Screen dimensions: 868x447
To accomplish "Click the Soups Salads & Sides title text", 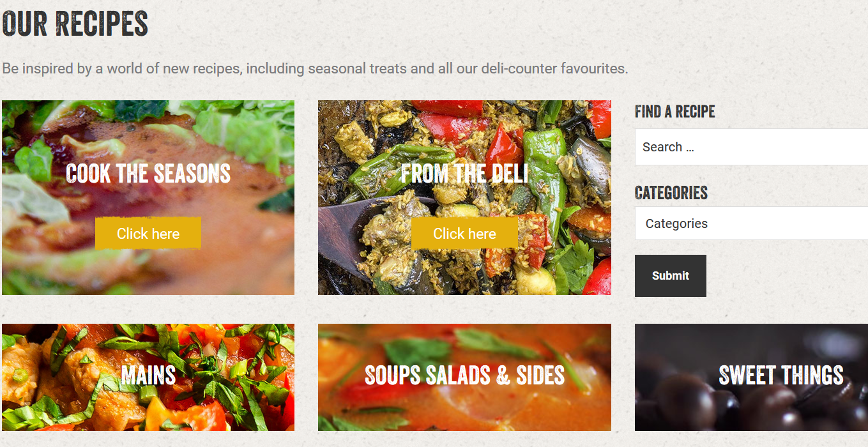I will [x=464, y=375].
